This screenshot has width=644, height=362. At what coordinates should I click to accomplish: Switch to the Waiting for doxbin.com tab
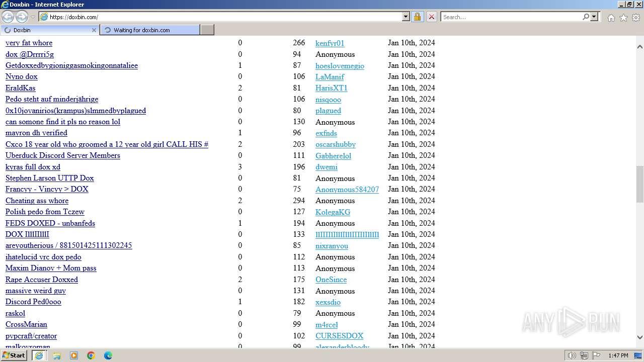tap(149, 30)
